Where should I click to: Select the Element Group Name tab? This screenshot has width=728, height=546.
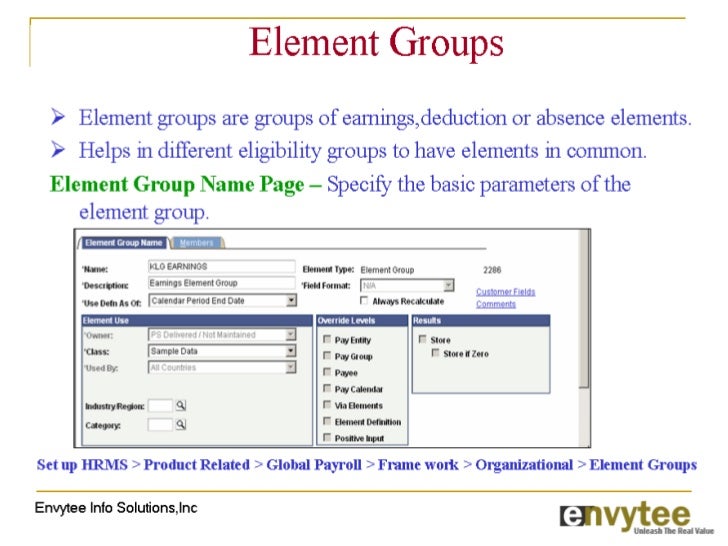(x=124, y=243)
